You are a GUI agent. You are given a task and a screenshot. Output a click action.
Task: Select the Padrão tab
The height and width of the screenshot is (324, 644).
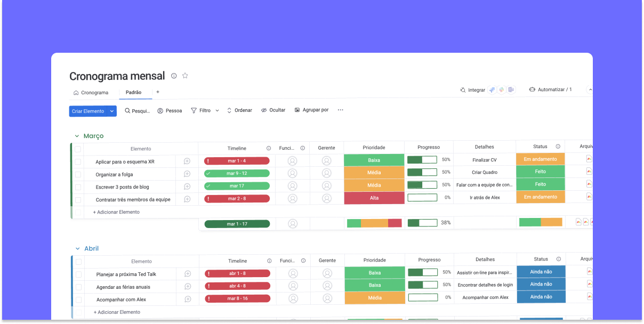click(x=133, y=93)
